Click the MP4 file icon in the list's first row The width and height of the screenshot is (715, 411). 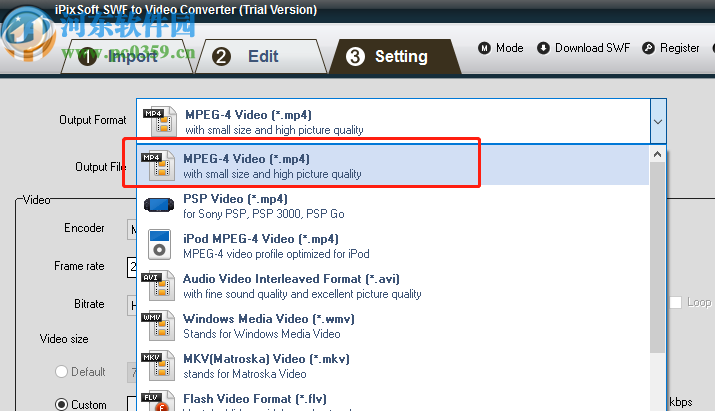pos(158,166)
